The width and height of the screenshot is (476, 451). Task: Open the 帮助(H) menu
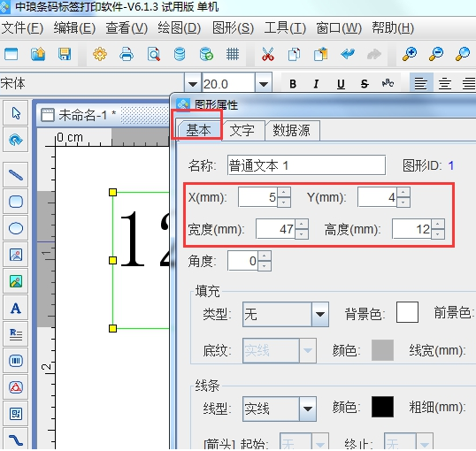pyautogui.click(x=393, y=28)
